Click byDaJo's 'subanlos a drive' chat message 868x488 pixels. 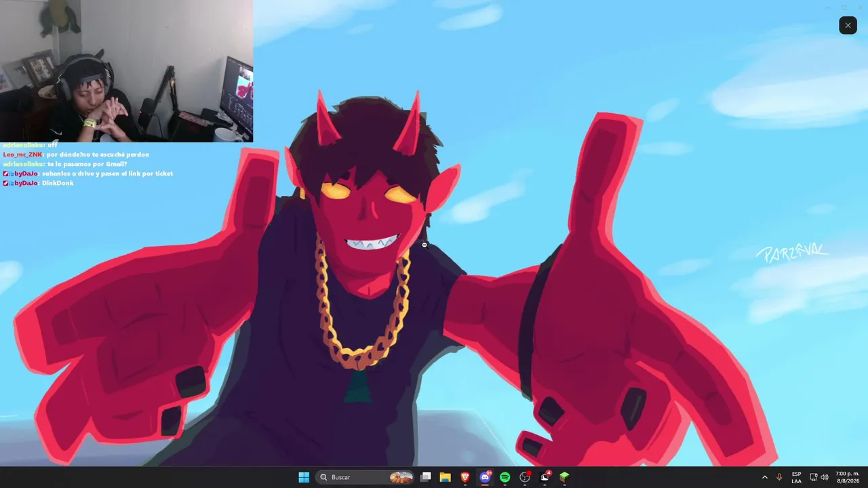87,174
